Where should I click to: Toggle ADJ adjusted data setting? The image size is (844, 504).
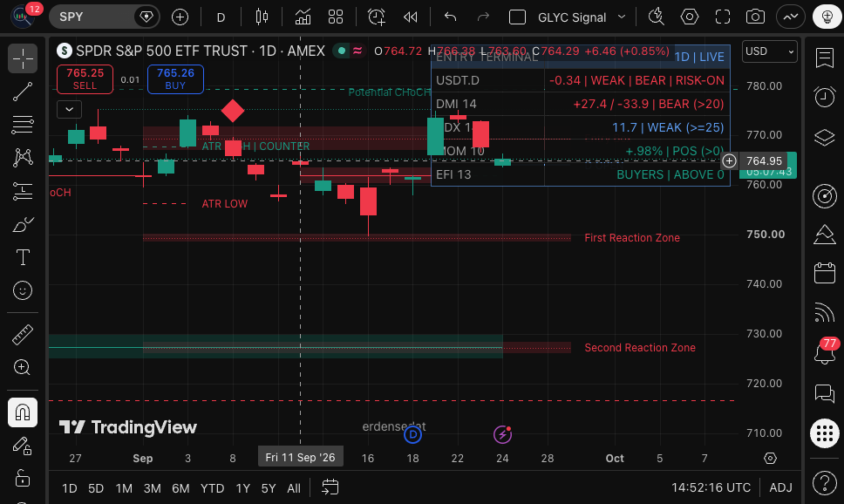point(780,487)
